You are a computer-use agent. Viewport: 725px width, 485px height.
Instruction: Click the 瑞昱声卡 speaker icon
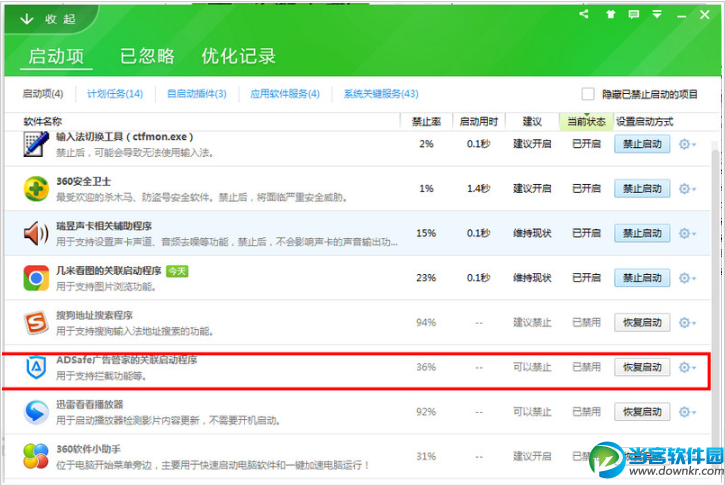(36, 233)
